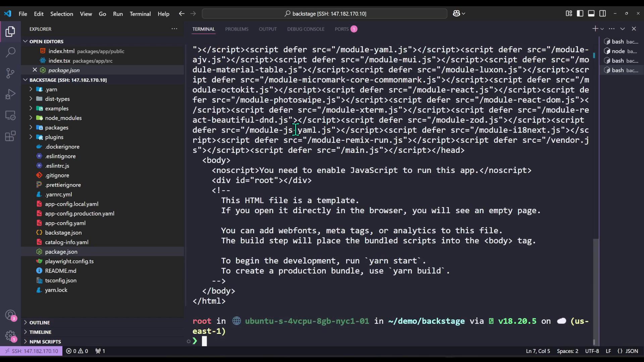Change indentation via Spaces: 2
Image resolution: width=644 pixels, height=362 pixels.
pos(568,351)
